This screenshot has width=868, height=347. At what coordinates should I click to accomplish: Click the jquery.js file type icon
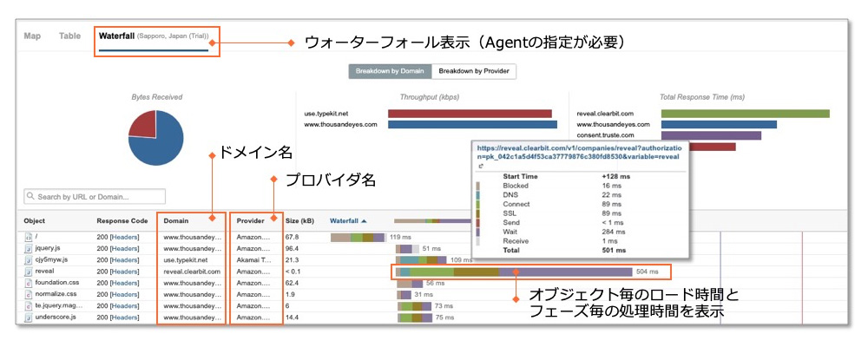coord(28,248)
